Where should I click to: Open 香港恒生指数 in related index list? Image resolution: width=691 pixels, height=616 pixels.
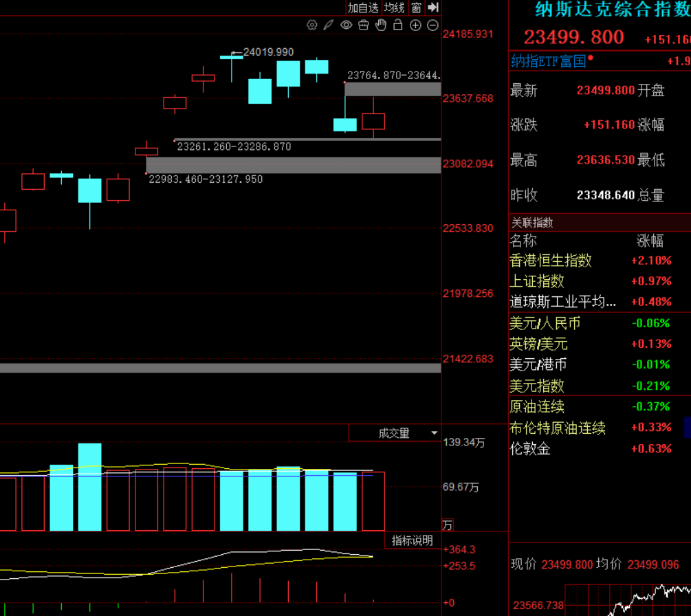[550, 261]
